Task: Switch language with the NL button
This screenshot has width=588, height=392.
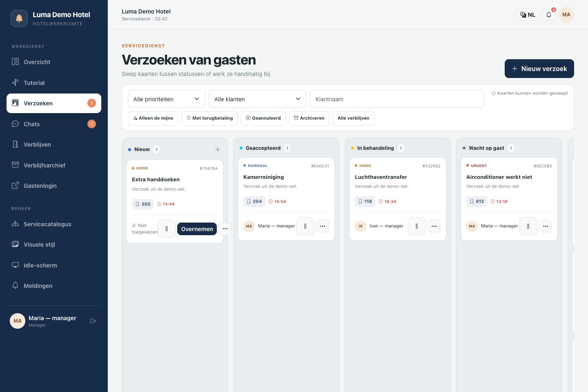Action: point(528,15)
